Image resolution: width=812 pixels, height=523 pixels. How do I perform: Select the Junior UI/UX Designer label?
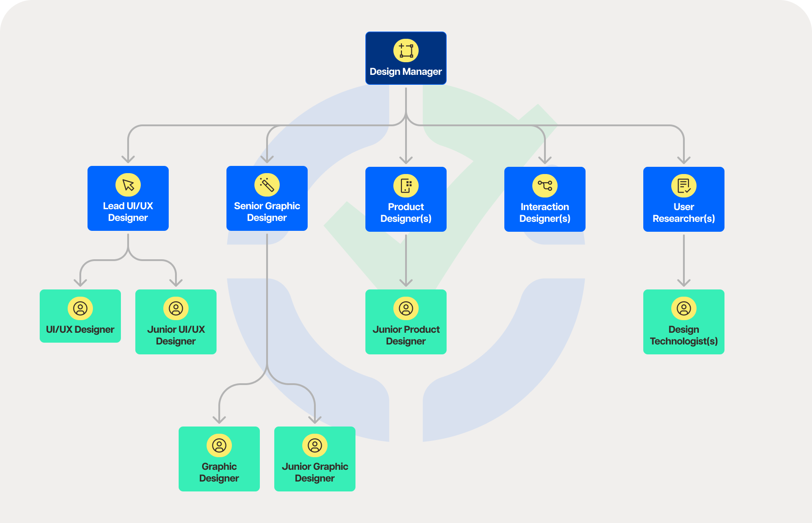176,335
